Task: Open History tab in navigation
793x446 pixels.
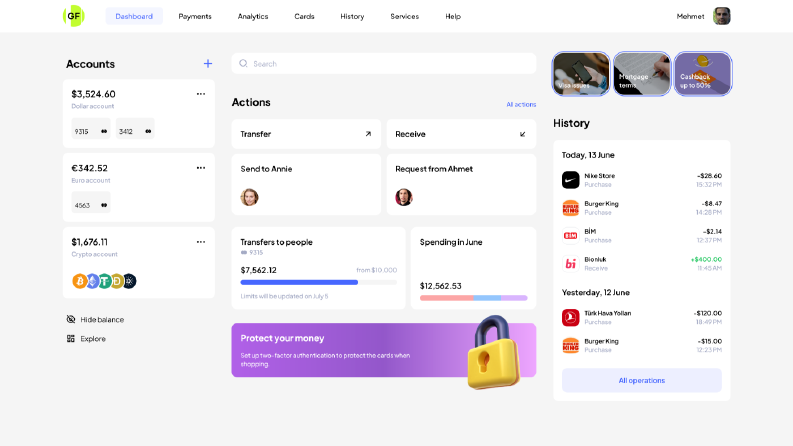Action: coord(352,16)
